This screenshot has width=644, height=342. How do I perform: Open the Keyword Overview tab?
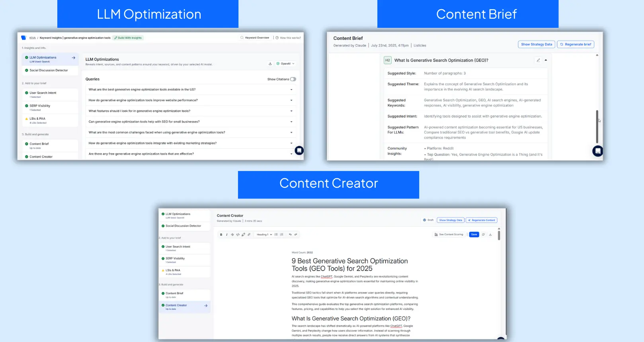255,38
